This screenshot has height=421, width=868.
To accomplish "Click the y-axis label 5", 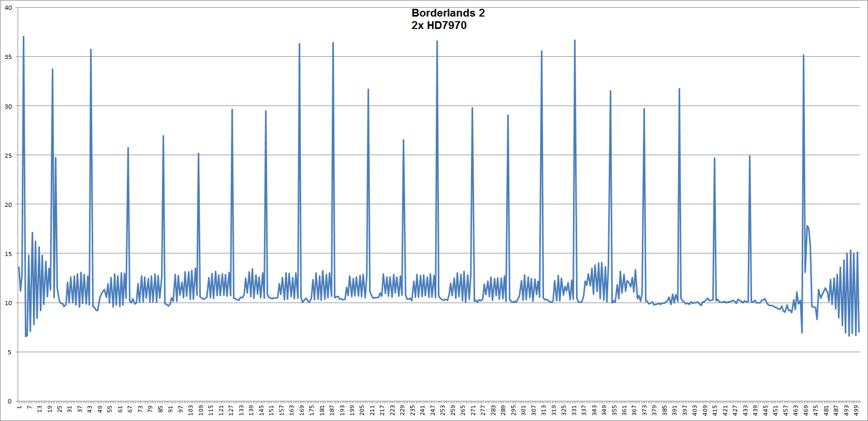I will coord(10,352).
